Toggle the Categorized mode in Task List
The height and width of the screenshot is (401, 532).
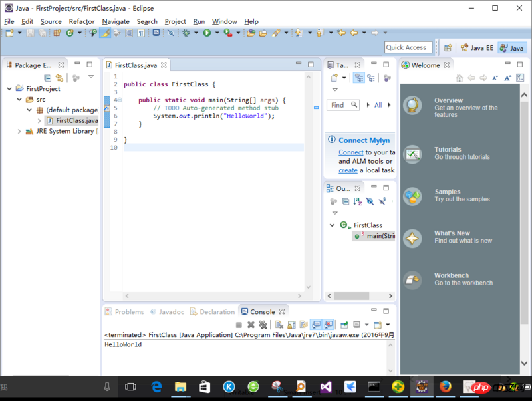click(x=359, y=78)
